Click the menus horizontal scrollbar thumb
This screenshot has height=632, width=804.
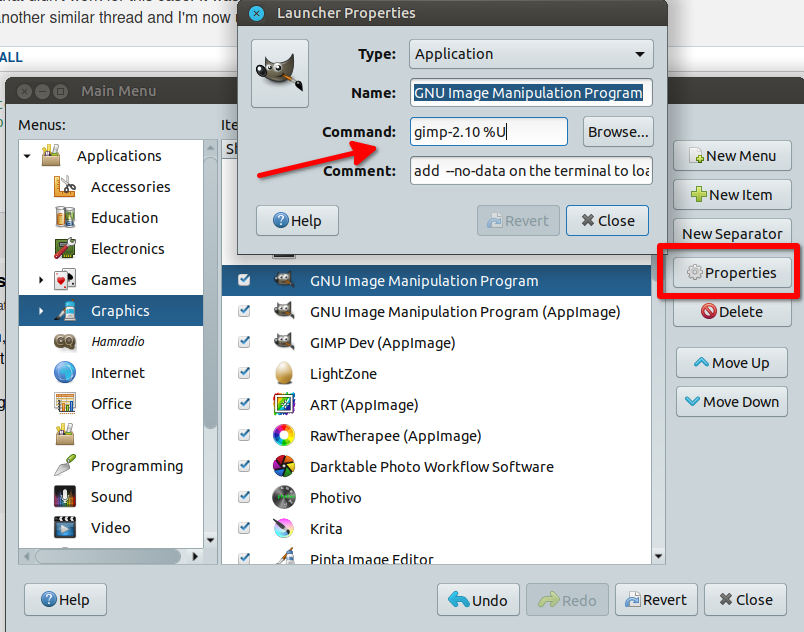click(x=108, y=556)
